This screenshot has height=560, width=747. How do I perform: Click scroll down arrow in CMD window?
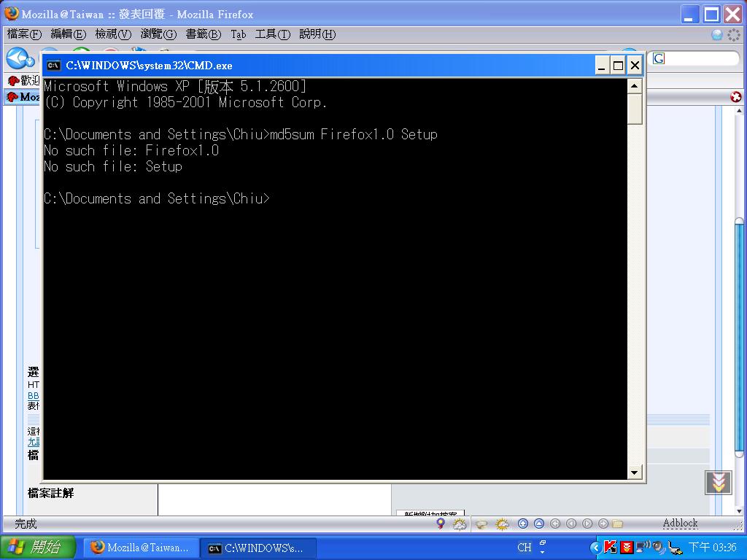point(634,472)
